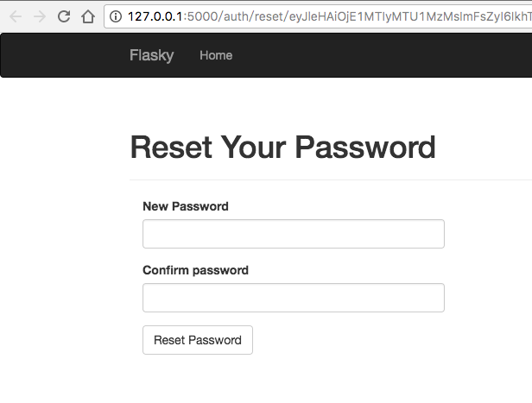Screen dimensions: 532x403
Task: Click the browser back arrow
Action: [16, 16]
